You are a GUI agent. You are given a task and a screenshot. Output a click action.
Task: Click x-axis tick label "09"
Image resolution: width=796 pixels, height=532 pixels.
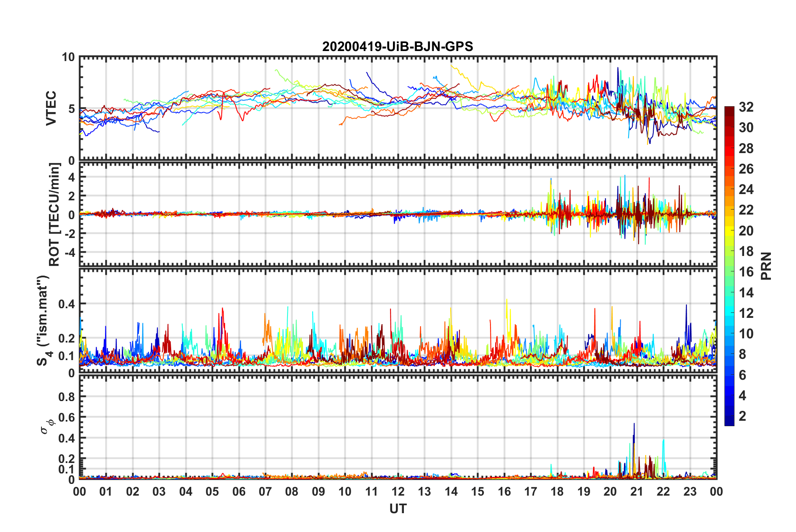318,491
